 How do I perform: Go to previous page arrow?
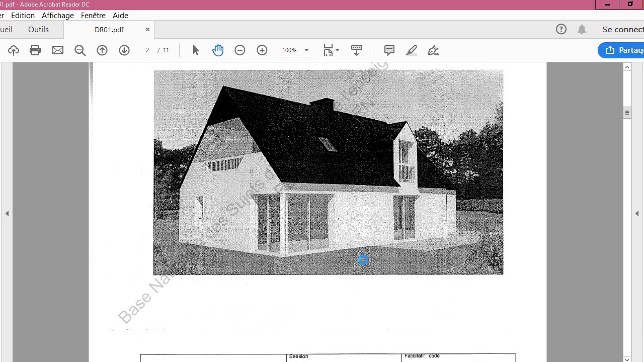102,50
